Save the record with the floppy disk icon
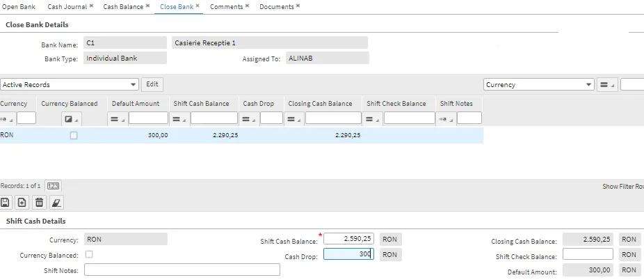644x280 pixels. tap(5, 202)
